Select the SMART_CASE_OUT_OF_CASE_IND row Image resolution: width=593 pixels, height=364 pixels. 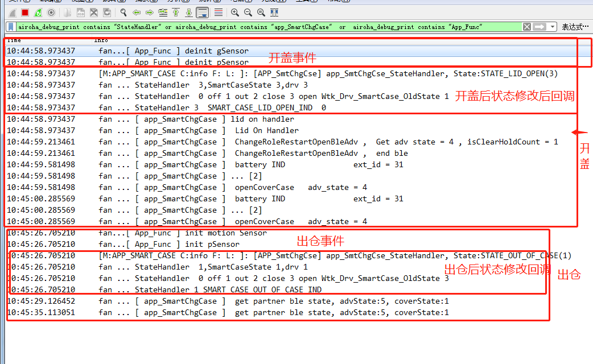(298, 289)
